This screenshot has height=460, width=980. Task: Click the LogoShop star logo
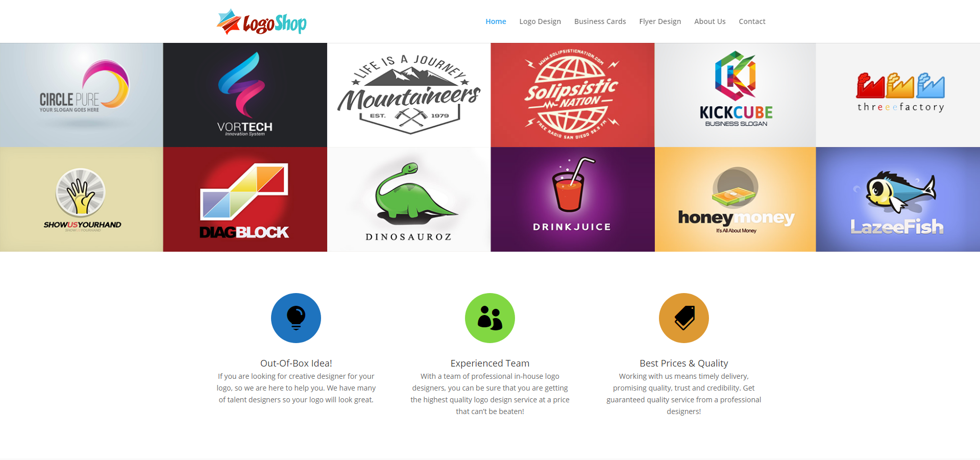point(261,21)
